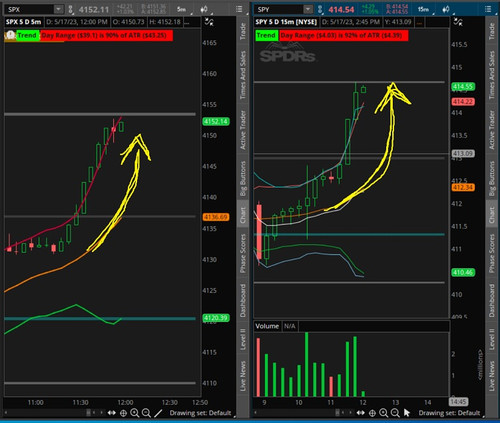Click scroll left arrow under SPY chart
Viewport: 500px width, 423px height.
point(255,413)
